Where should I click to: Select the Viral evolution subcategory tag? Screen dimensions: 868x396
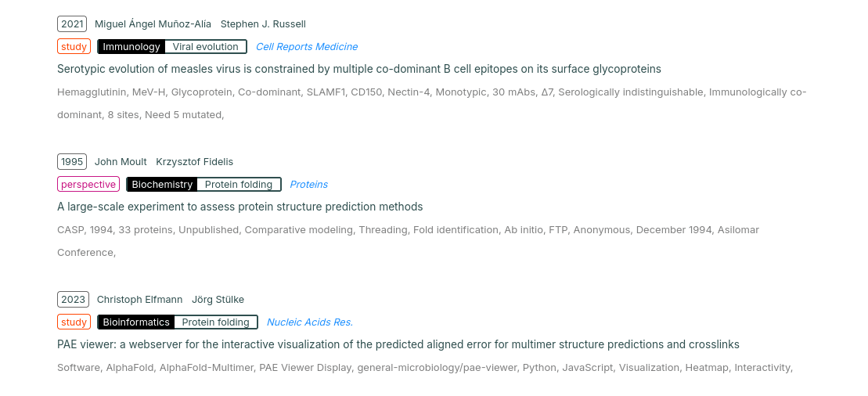206,47
